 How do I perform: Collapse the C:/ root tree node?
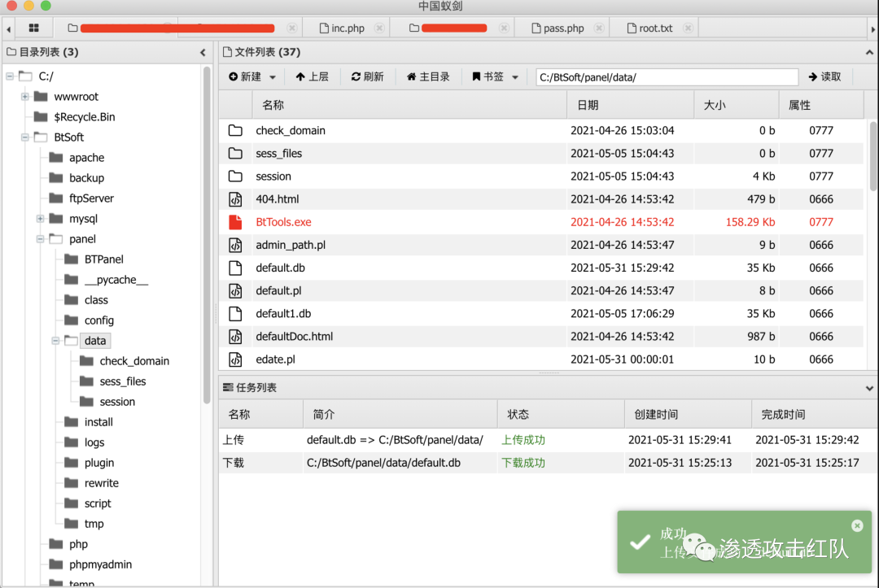tap(10, 76)
